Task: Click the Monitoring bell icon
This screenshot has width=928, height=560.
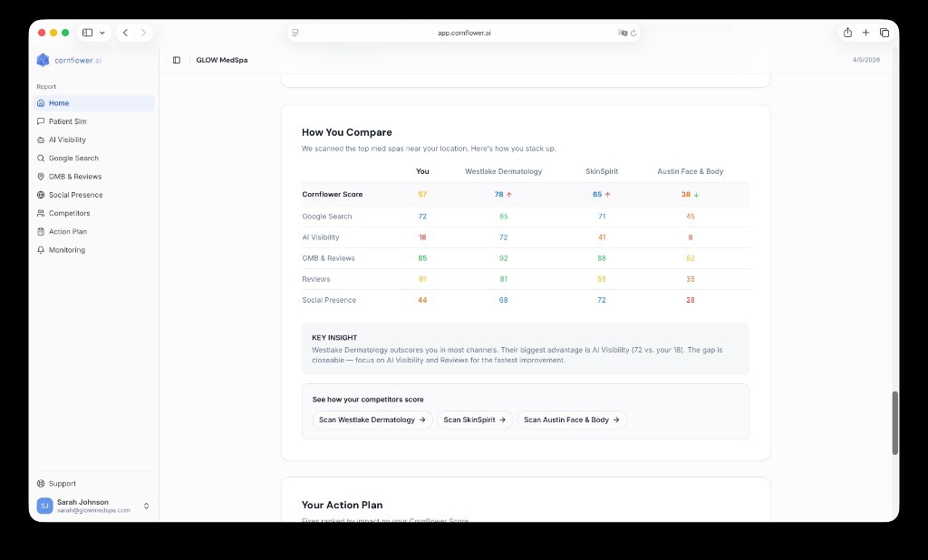Action: (41, 249)
